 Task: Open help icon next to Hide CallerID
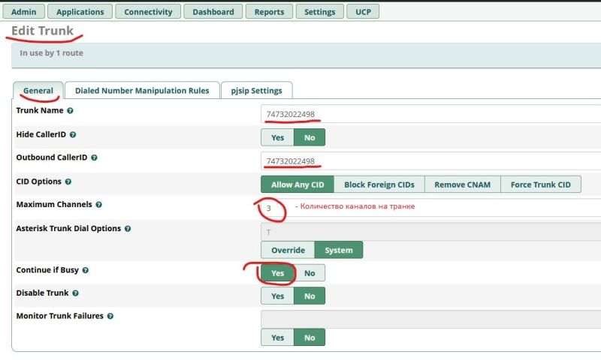(73, 135)
